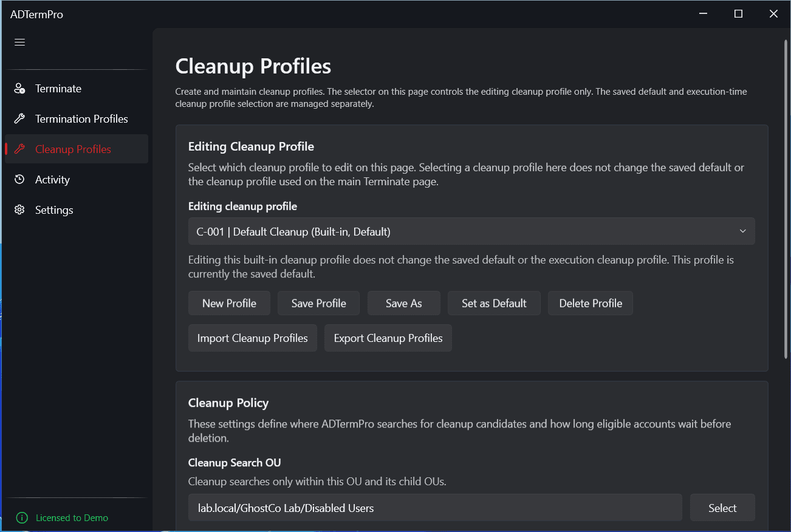Image resolution: width=791 pixels, height=532 pixels.
Task: Open the navigation hamburger menu
Action: pyautogui.click(x=19, y=42)
